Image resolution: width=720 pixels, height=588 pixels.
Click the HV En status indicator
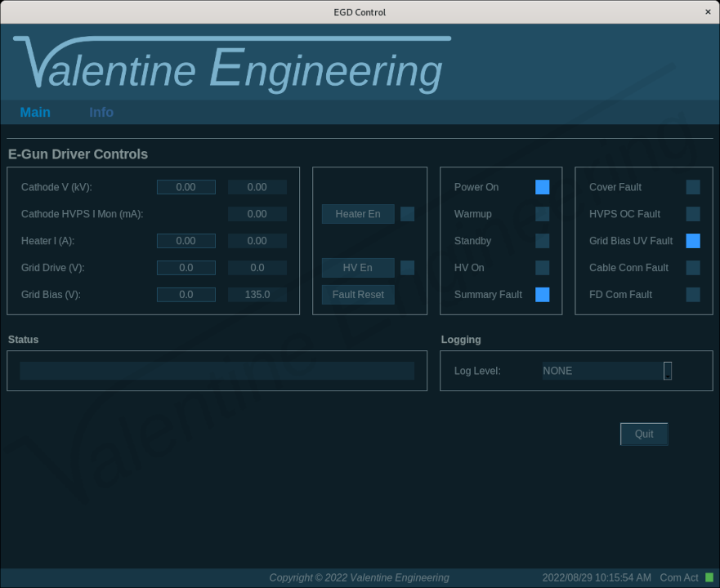(407, 268)
